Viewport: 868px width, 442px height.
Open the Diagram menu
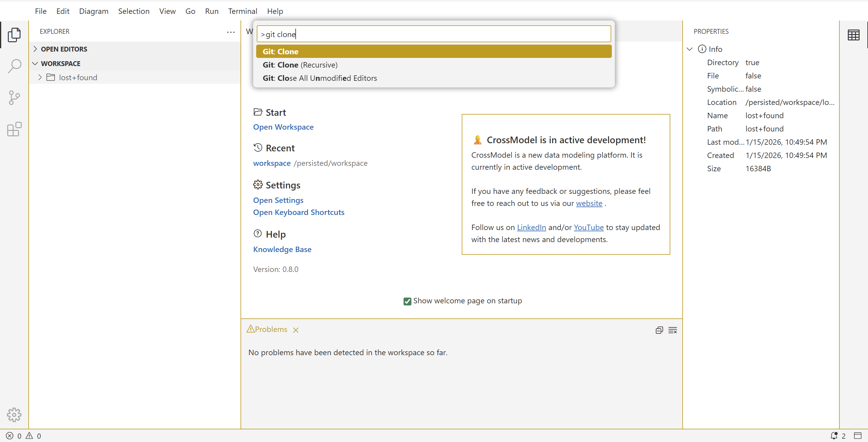click(x=94, y=11)
